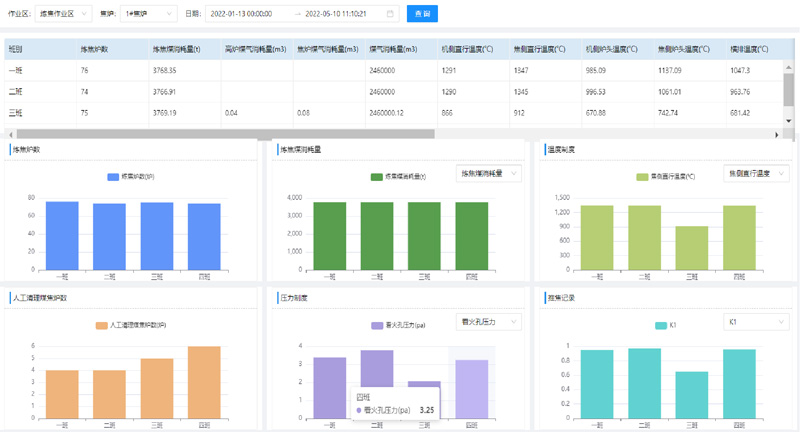Click cell value 1137.09

(x=669, y=70)
